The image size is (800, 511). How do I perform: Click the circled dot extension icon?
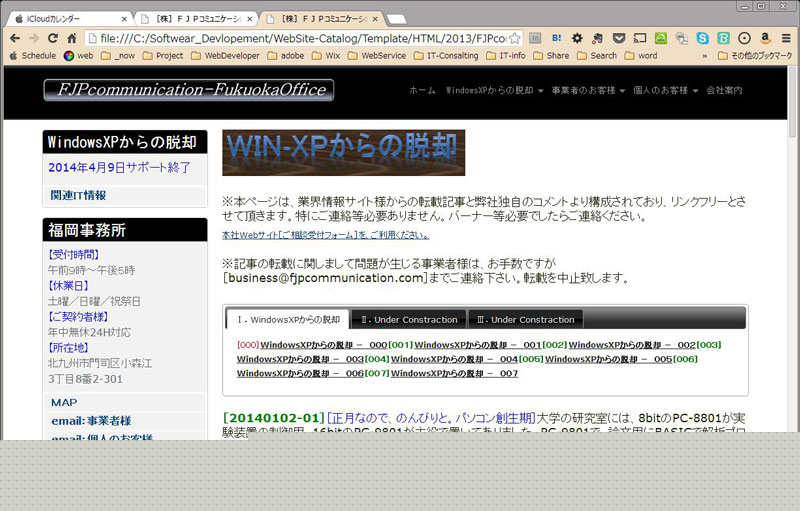tap(744, 38)
